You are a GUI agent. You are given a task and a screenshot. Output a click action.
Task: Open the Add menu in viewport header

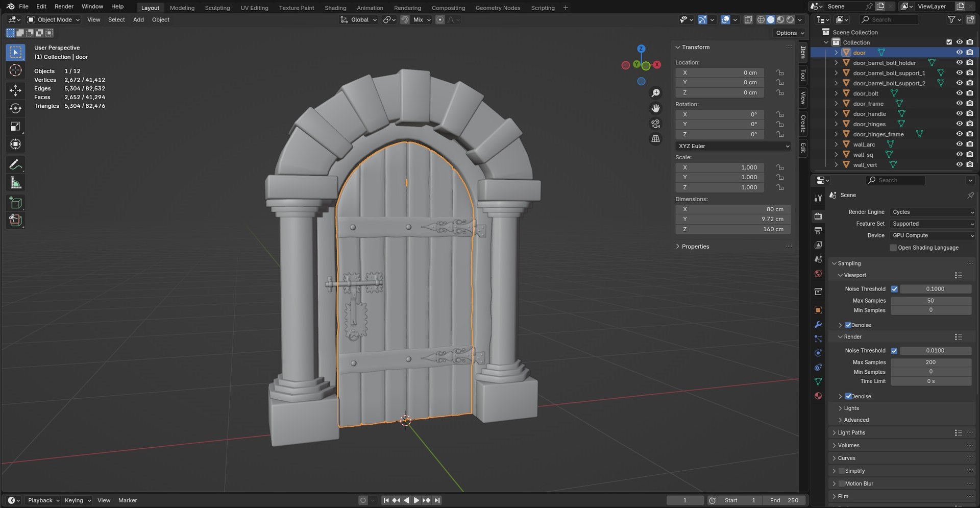[x=138, y=19]
